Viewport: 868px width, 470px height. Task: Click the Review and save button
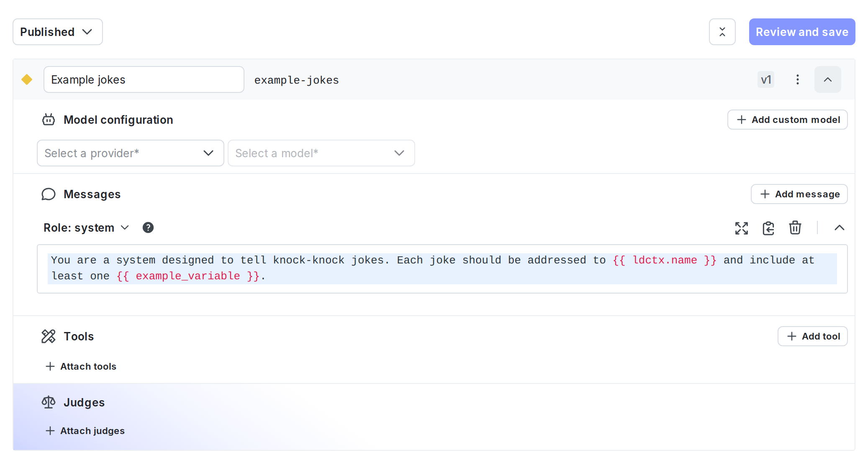(x=801, y=32)
